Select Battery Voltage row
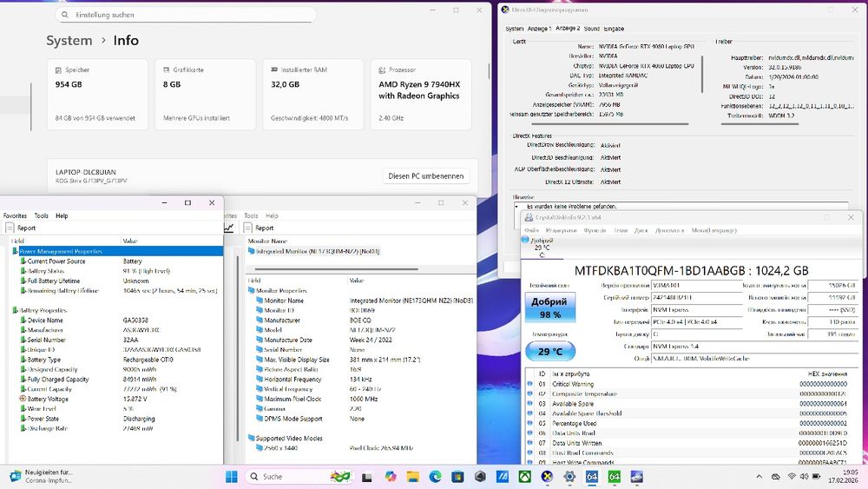The height and width of the screenshot is (489, 868). [x=116, y=400]
